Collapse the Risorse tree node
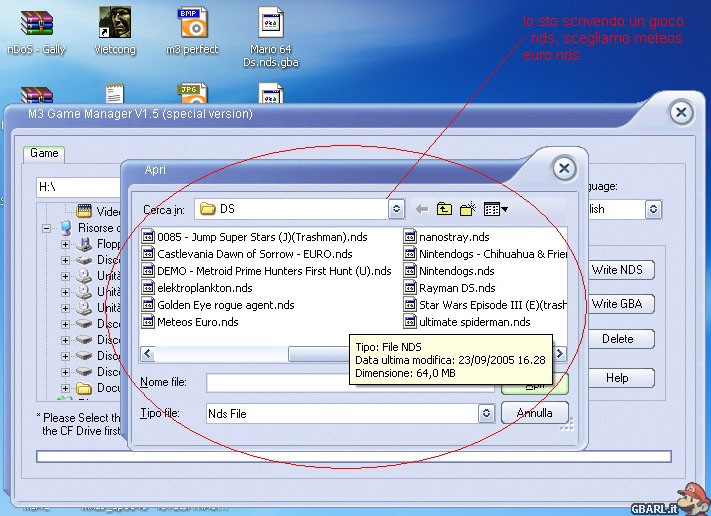The height and width of the screenshot is (516, 711). click(x=47, y=228)
